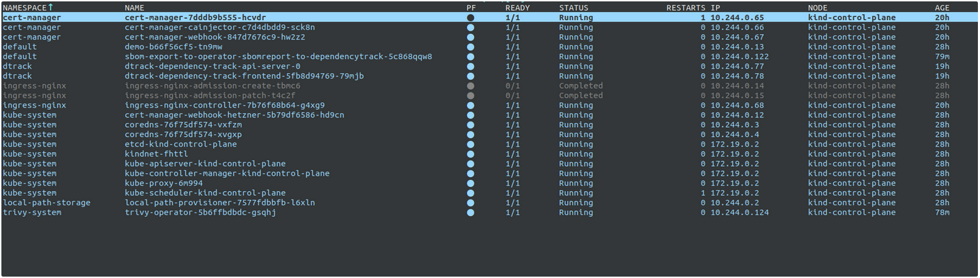Click the PF dot for local-path-provisioner pod
980x278 pixels.
[x=471, y=202]
